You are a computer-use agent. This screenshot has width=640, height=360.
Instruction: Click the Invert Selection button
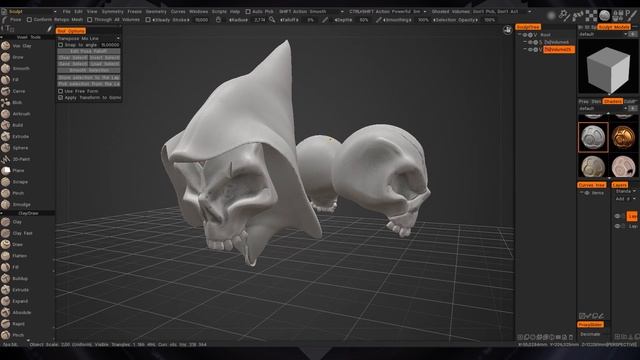(105, 58)
